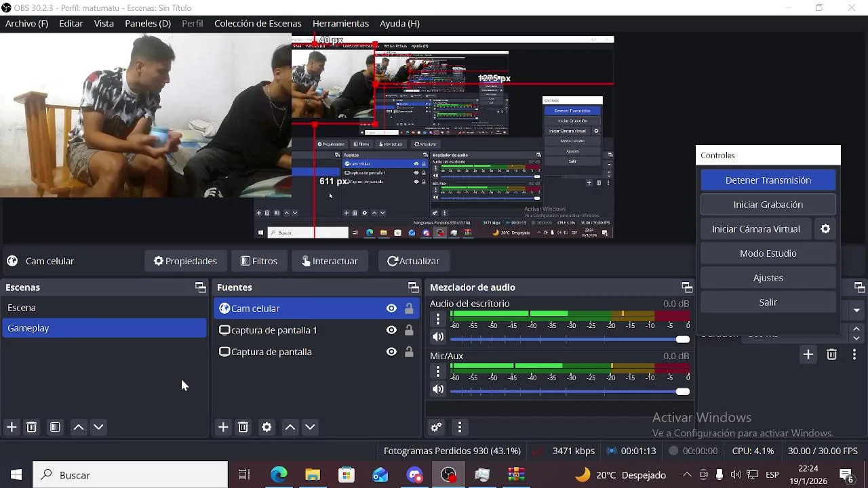Image resolution: width=868 pixels, height=488 pixels.
Task: Open scene filters icon in Escenas panel
Action: (x=55, y=427)
